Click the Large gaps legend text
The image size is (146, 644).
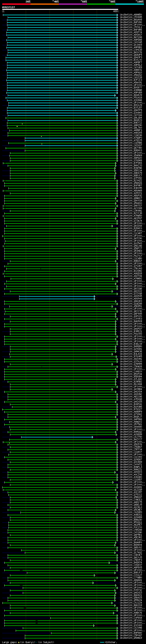coord(28,642)
